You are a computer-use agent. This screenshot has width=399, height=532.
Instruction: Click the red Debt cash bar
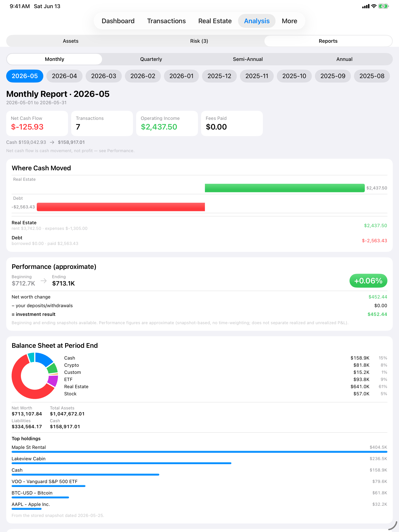pos(121,207)
